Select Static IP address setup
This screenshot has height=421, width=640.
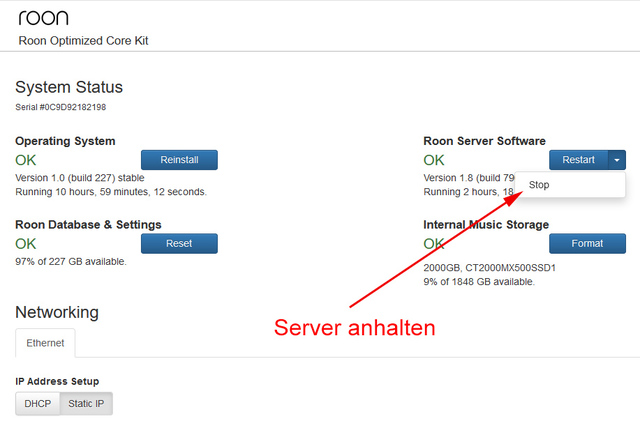coord(86,403)
